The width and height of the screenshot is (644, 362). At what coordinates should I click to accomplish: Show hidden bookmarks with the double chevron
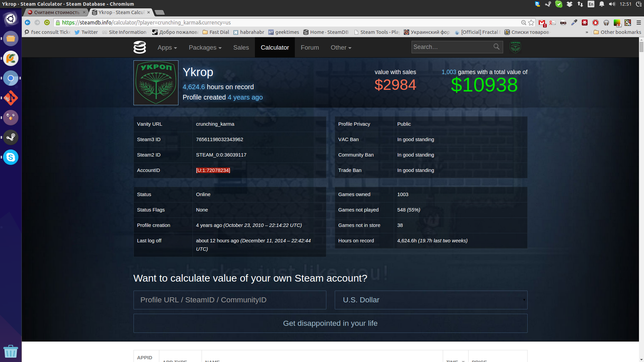coord(587,32)
